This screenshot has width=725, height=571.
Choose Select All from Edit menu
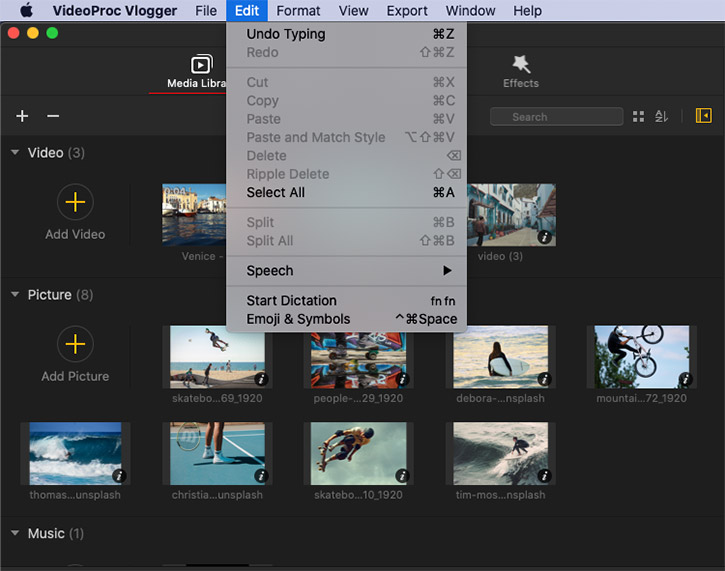click(276, 192)
